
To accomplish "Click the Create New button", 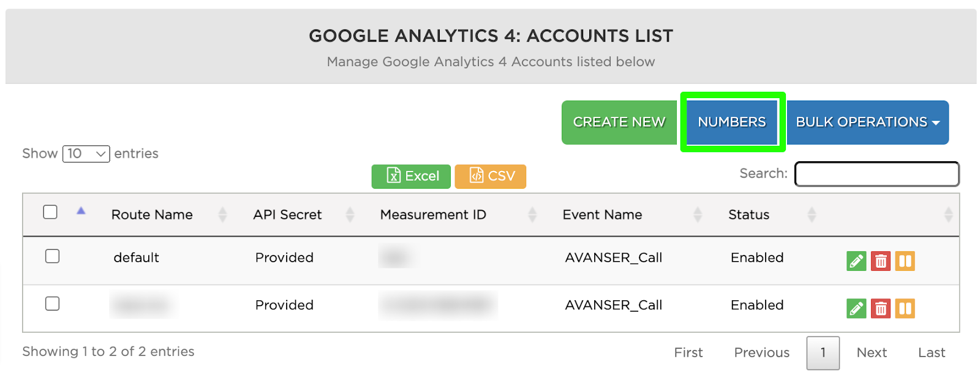I will 619,123.
